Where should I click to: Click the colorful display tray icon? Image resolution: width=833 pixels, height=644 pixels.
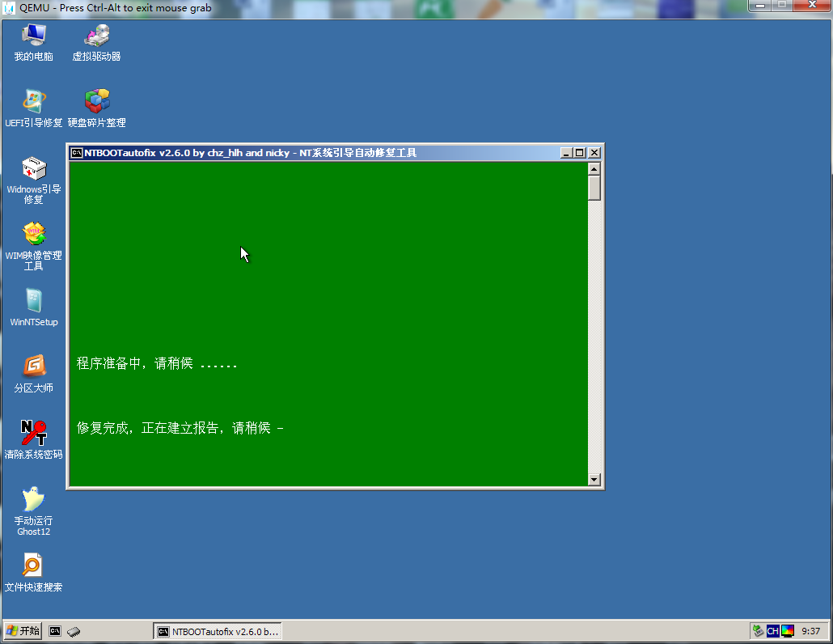(x=787, y=631)
